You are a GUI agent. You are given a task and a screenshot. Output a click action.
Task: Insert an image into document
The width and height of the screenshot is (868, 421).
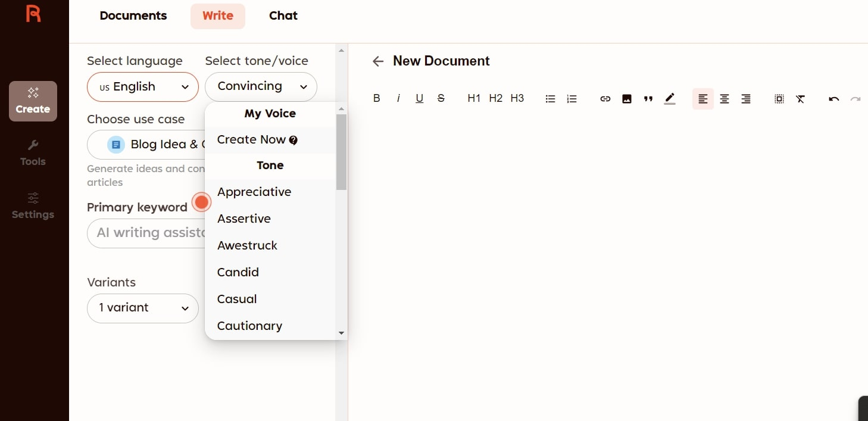coord(626,99)
